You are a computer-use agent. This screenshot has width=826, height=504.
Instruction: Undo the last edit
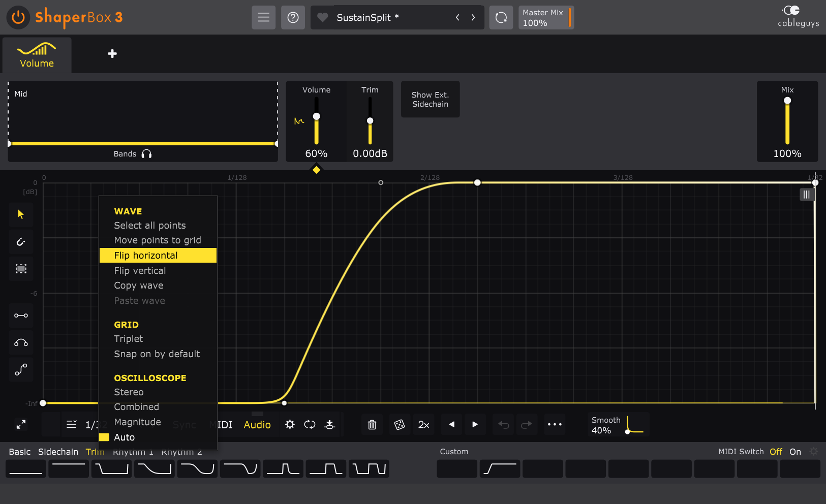coord(503,425)
